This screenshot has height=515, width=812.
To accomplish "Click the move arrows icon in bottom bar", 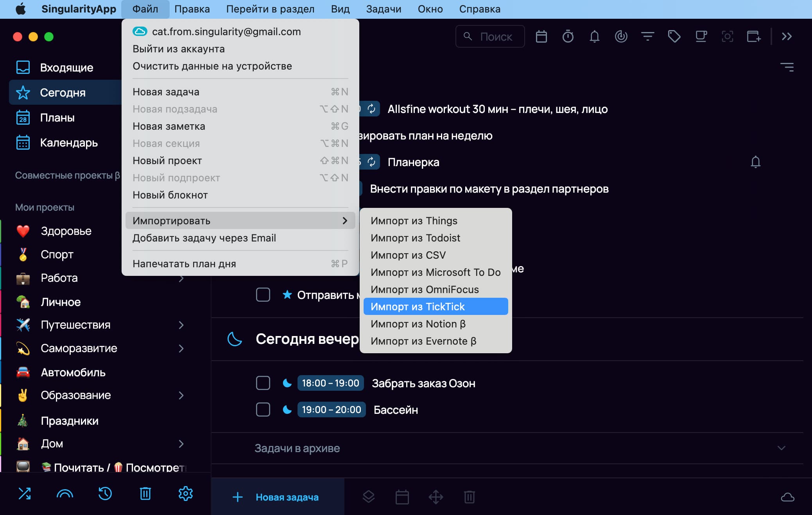I will [436, 497].
